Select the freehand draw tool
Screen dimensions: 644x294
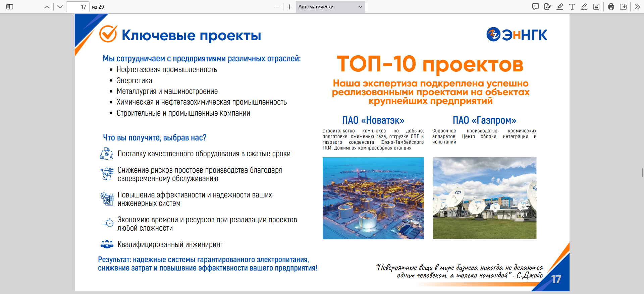(584, 7)
